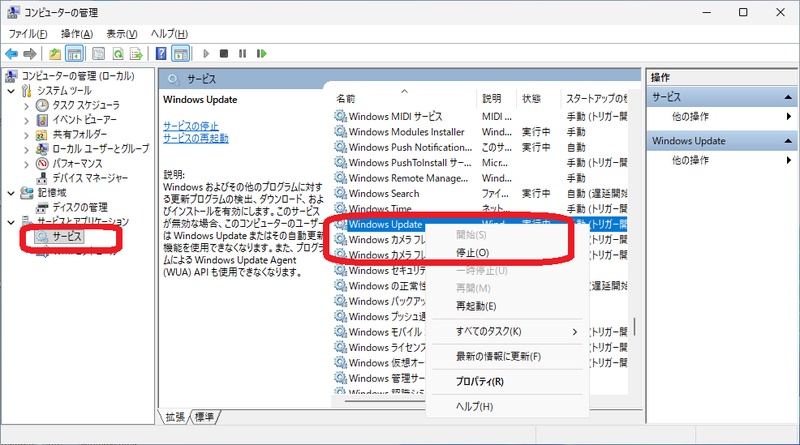Click the Start Service play icon
This screenshot has height=445, width=800.
tap(206, 54)
